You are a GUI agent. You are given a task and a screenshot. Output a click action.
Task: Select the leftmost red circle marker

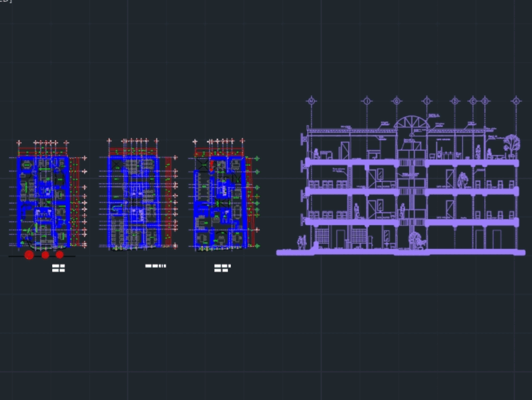point(28,255)
